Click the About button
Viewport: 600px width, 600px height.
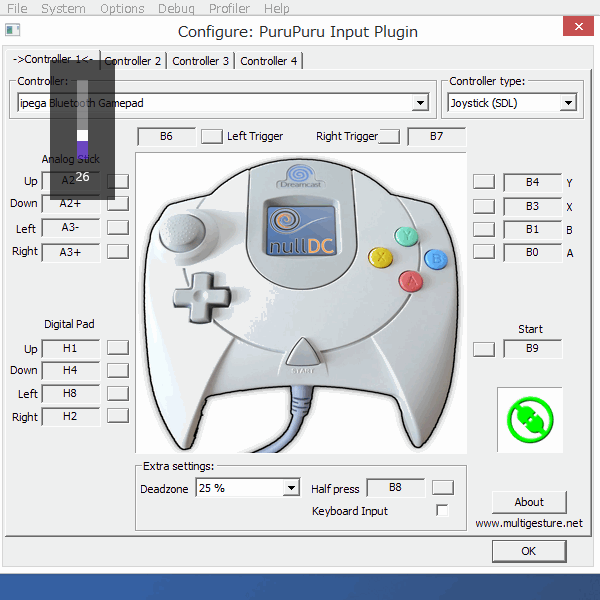[529, 502]
